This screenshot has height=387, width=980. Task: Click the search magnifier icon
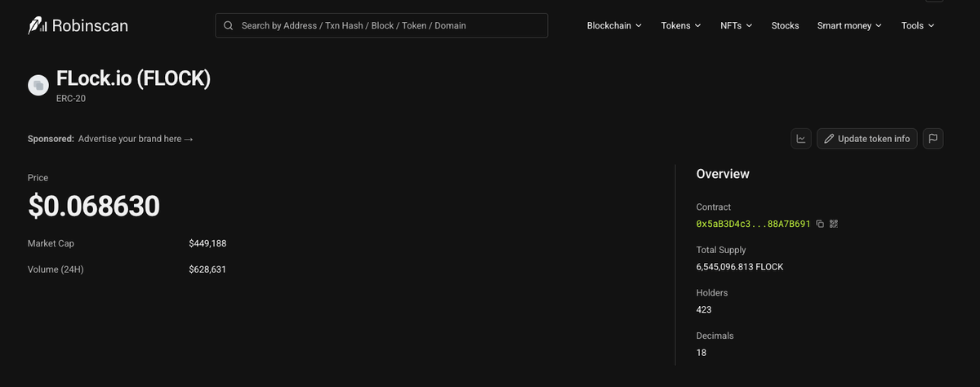click(229, 25)
